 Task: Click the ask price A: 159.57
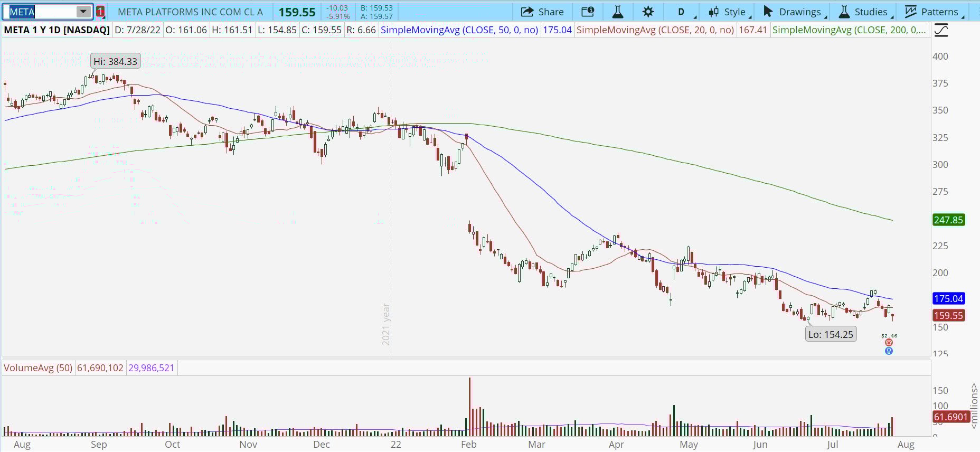tap(376, 16)
